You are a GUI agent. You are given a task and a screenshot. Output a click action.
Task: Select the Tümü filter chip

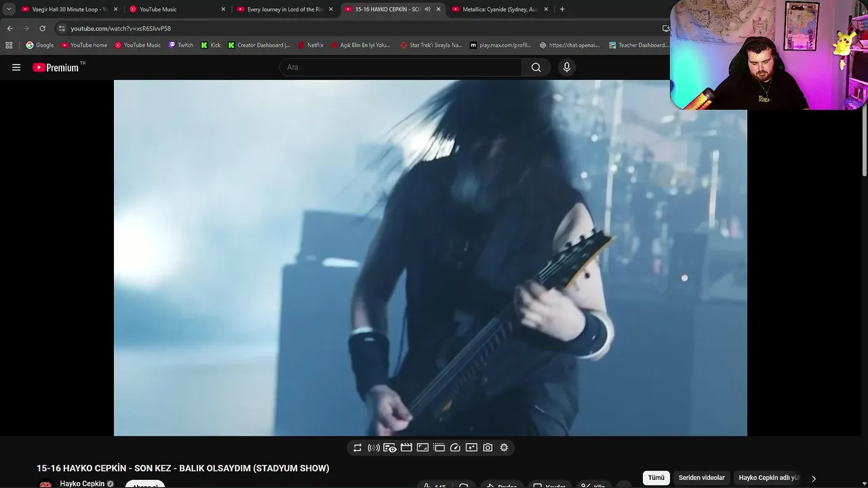tap(656, 478)
